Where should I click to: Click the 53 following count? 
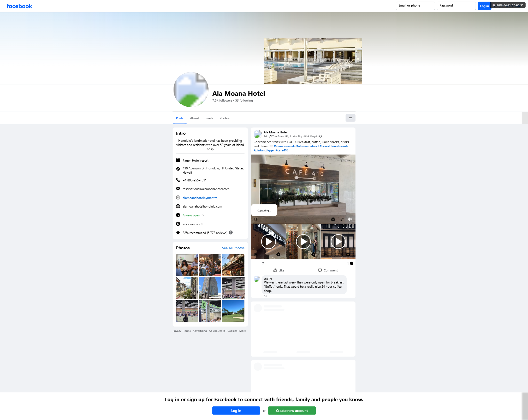(x=244, y=100)
